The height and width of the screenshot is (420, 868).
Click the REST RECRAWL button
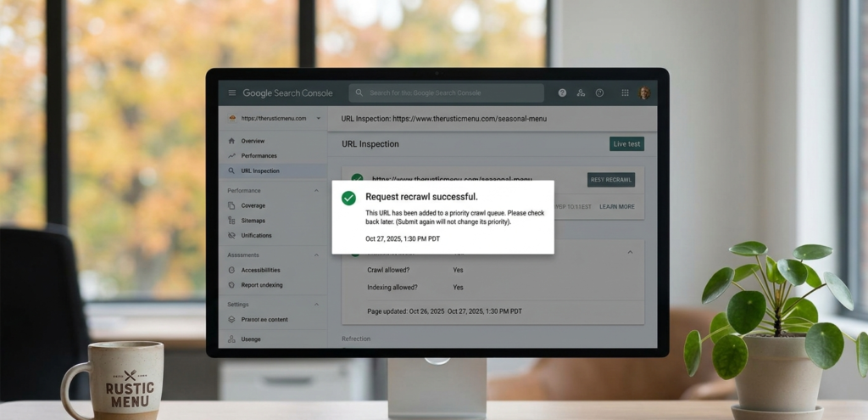point(611,180)
